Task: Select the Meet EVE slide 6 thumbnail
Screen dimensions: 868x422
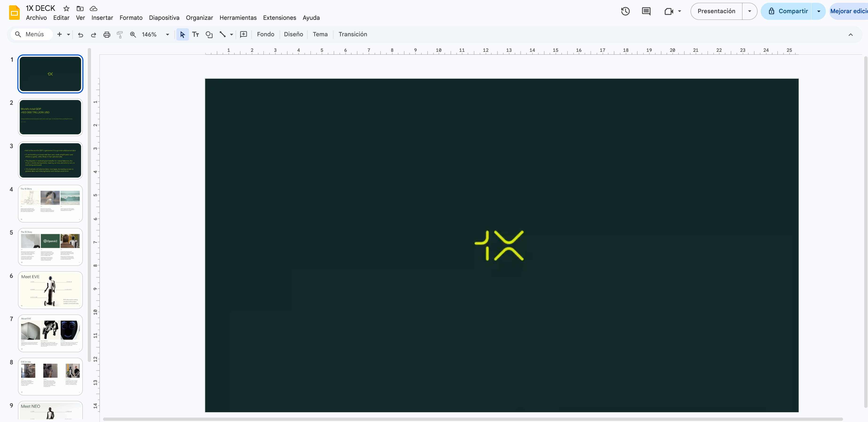Action: tap(50, 290)
